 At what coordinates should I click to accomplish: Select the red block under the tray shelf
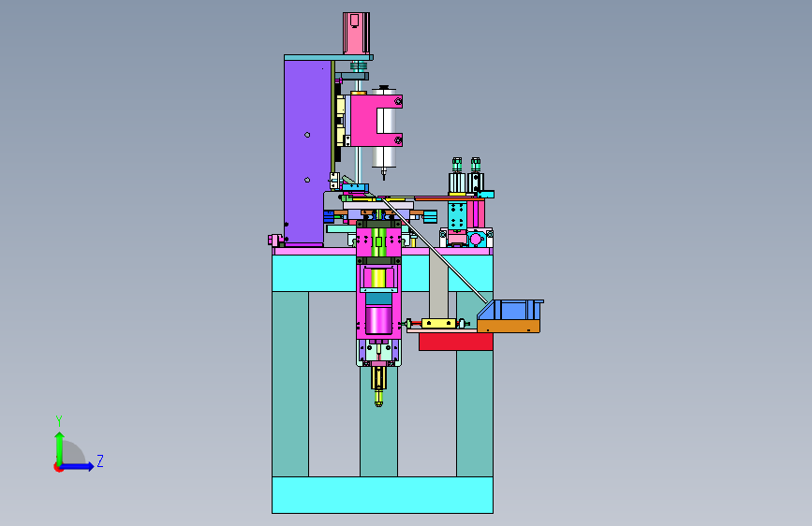pyautogui.click(x=456, y=342)
